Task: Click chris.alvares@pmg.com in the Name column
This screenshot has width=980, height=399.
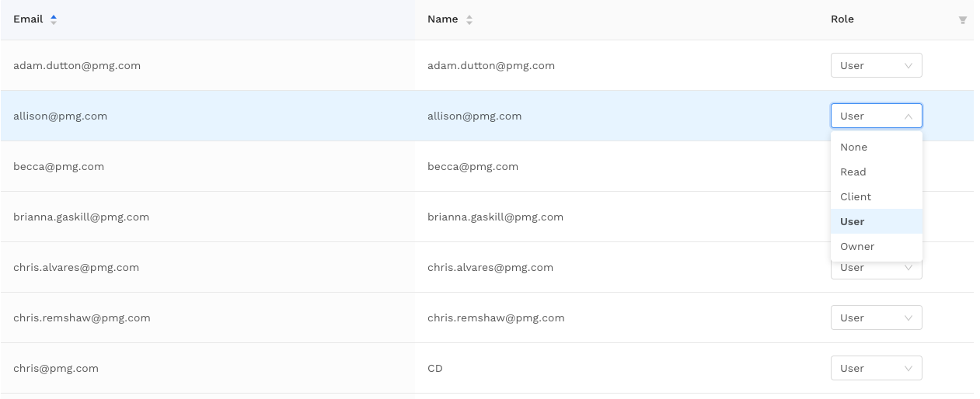Action: click(x=490, y=267)
